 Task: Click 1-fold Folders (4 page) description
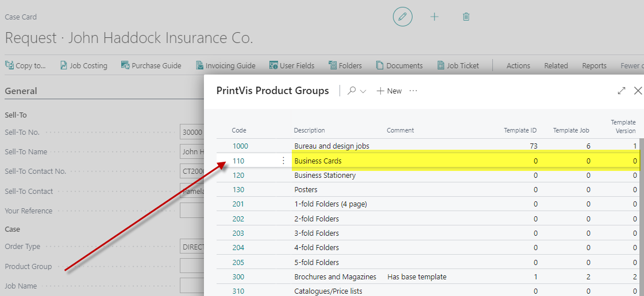click(331, 204)
